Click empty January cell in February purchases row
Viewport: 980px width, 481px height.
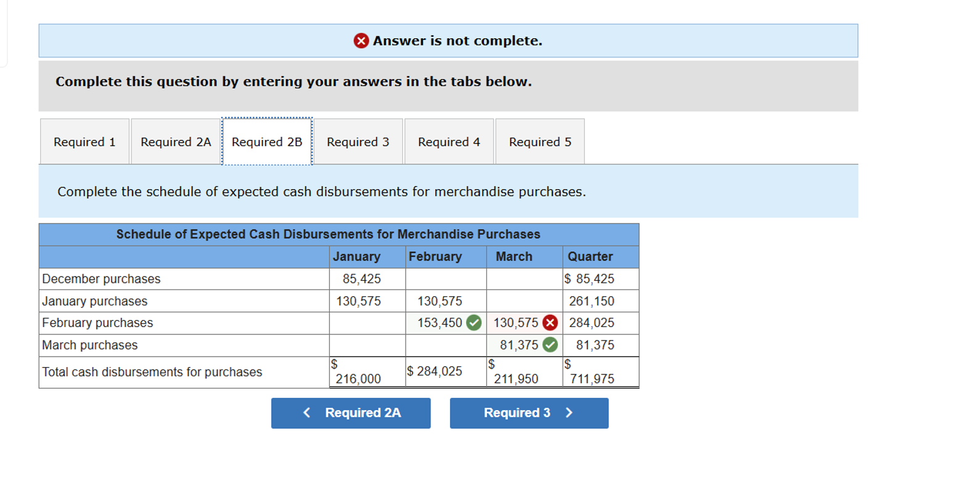click(x=367, y=323)
